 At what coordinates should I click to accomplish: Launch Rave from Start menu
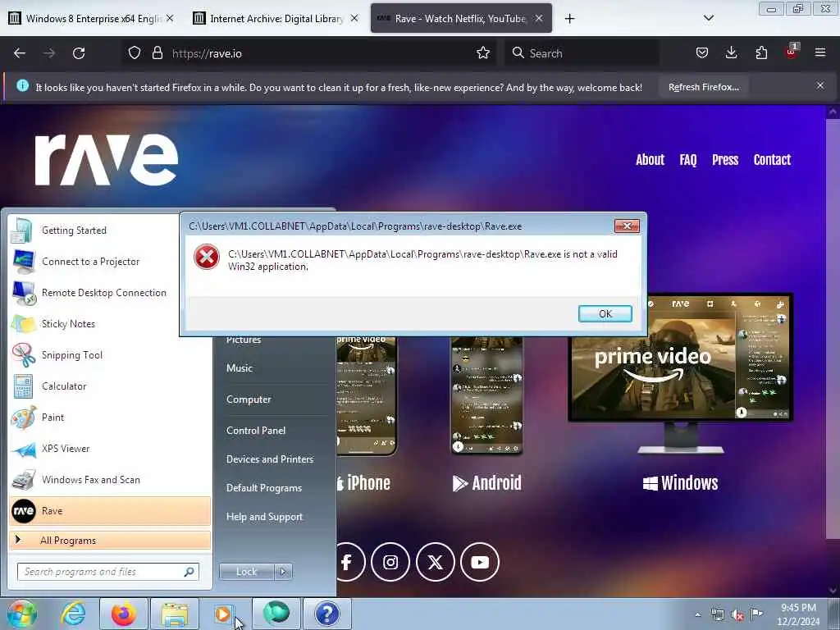(110, 510)
